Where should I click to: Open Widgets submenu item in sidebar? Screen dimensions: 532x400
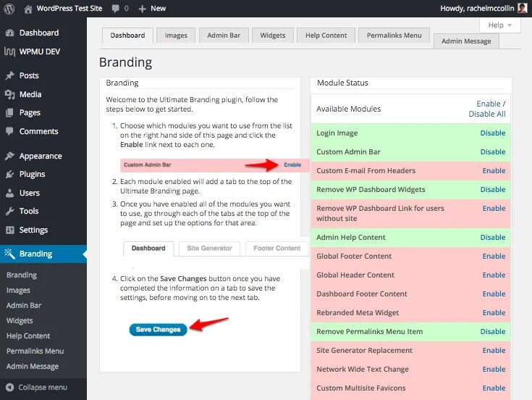tap(20, 321)
